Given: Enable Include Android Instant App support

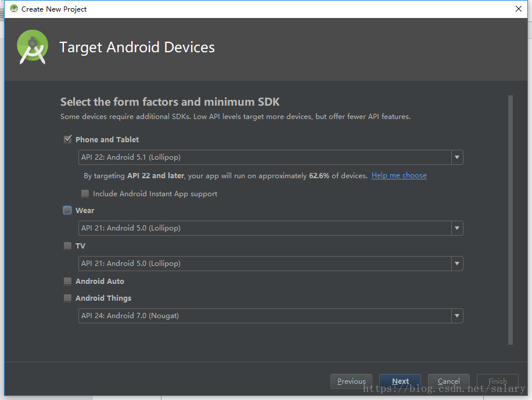Looking at the screenshot, I should click(x=85, y=193).
